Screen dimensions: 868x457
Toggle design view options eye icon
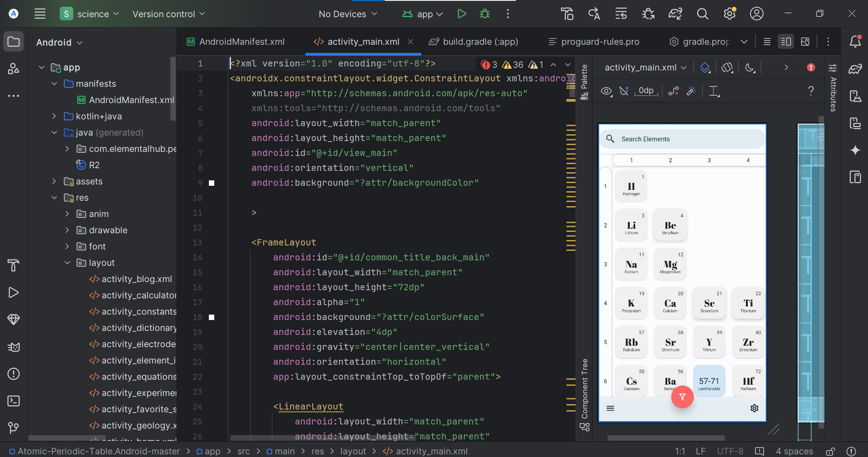point(606,91)
